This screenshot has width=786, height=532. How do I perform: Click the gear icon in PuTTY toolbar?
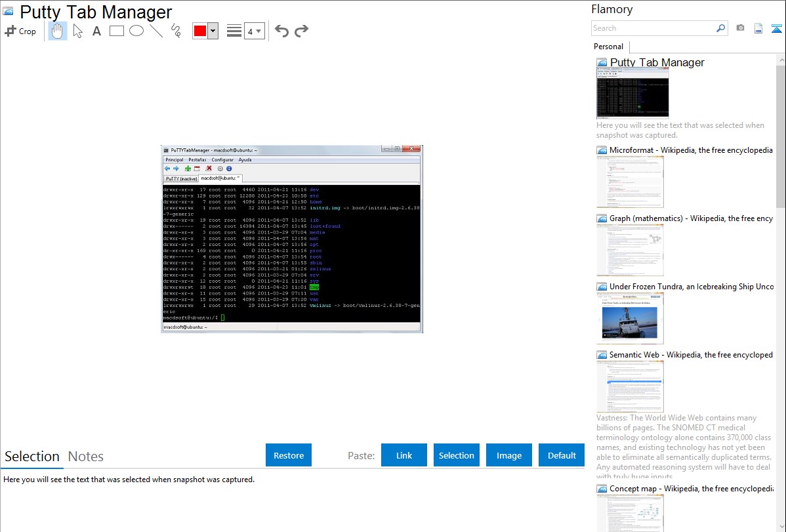(220, 169)
